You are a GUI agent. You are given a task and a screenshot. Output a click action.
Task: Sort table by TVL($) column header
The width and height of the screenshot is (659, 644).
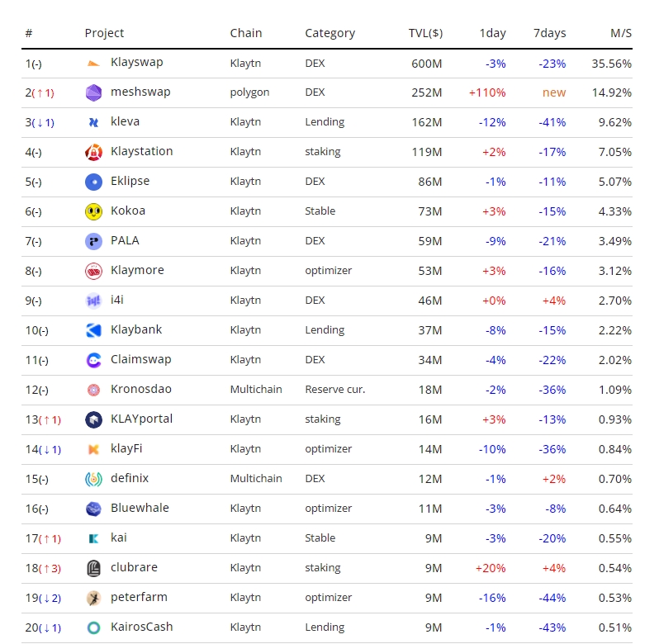click(x=425, y=33)
